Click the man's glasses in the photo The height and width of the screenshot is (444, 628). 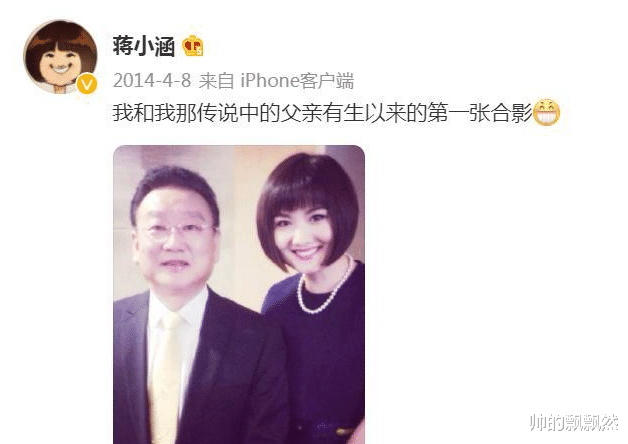pyautogui.click(x=177, y=233)
